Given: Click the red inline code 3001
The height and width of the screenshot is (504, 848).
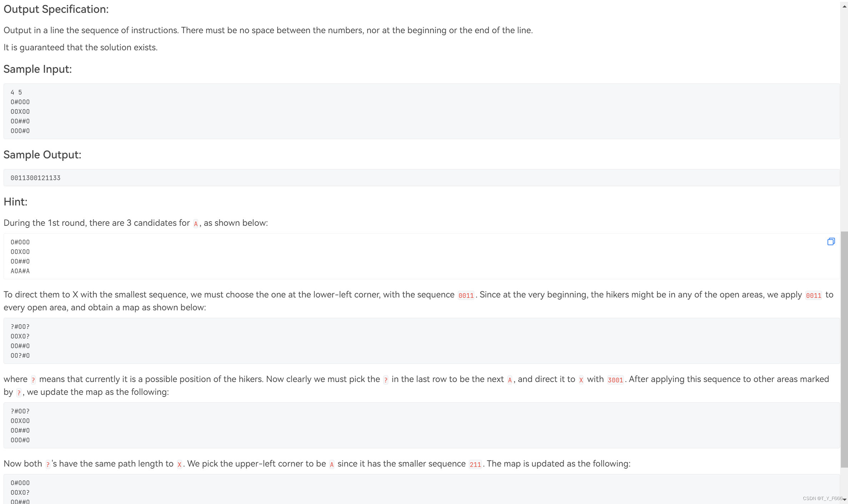Looking at the screenshot, I should point(615,380).
